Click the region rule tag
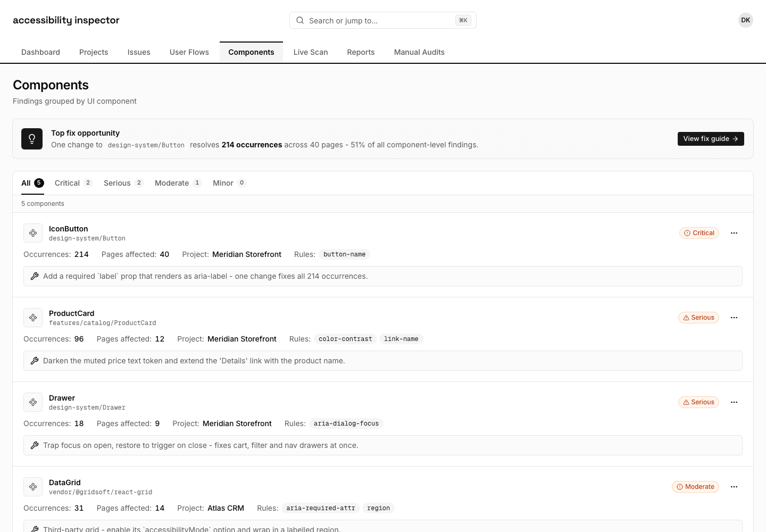 pyautogui.click(x=378, y=508)
